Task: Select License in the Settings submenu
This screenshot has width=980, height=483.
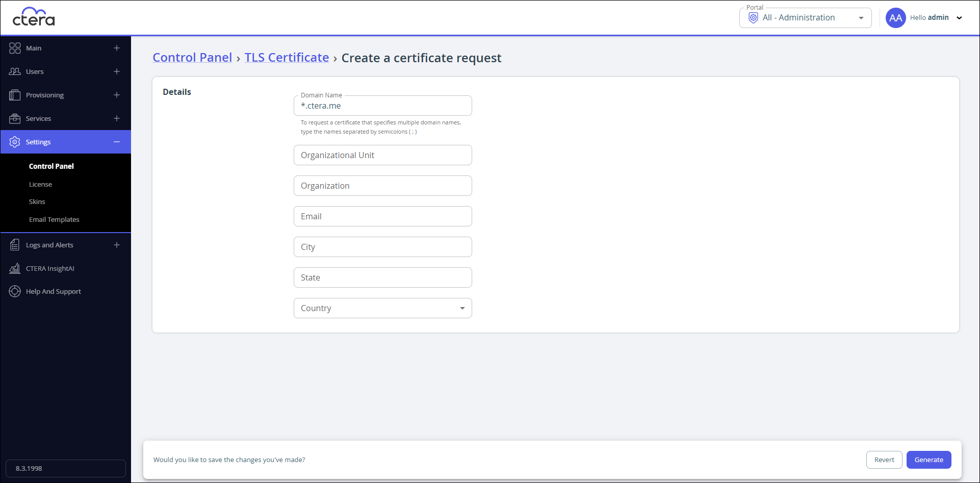Action: [x=40, y=184]
